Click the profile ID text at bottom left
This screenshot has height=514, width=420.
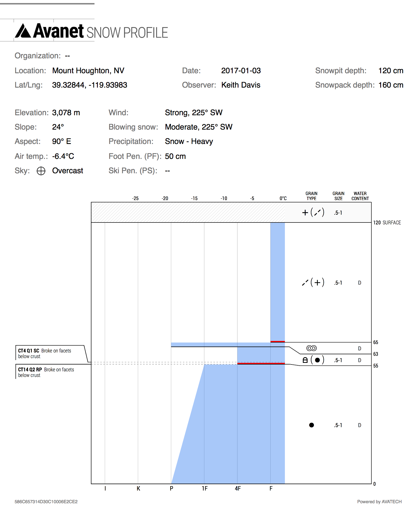coord(46,502)
